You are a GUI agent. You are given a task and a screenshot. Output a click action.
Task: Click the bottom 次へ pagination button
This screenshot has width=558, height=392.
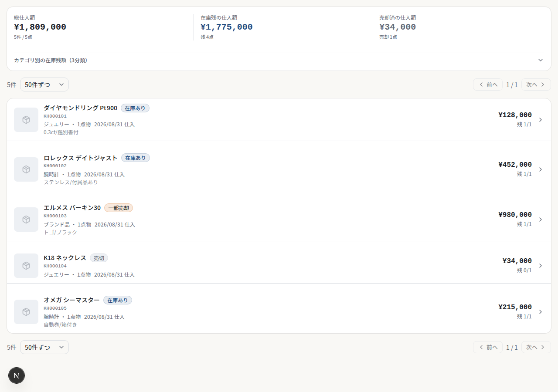coord(536,347)
